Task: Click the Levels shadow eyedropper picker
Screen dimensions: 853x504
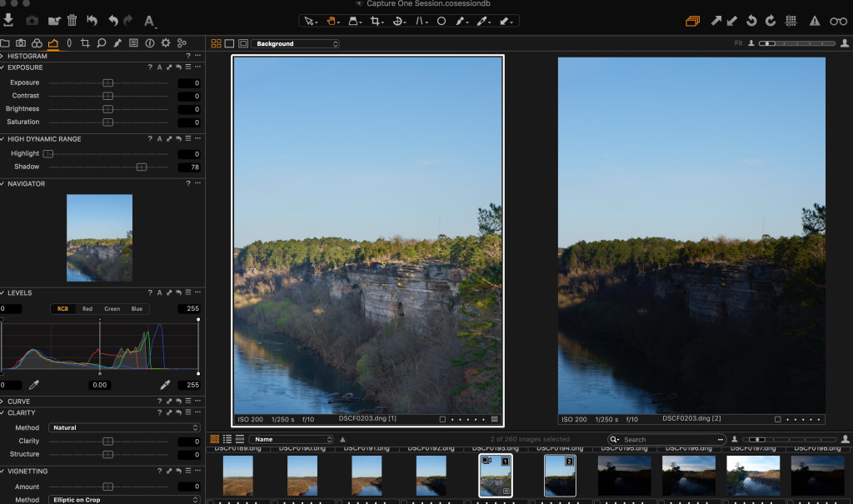Action: tap(33, 386)
